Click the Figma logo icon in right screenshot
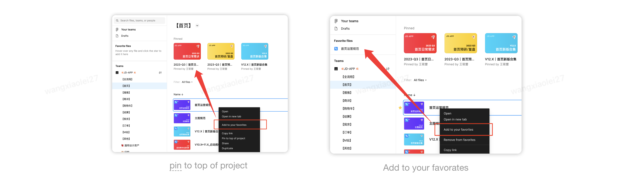644x185 pixels. (336, 21)
